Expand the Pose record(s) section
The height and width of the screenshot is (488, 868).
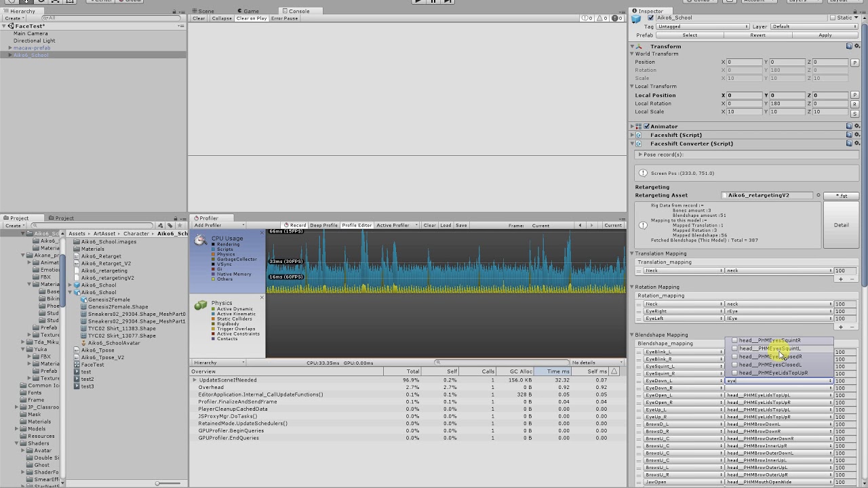coord(642,154)
